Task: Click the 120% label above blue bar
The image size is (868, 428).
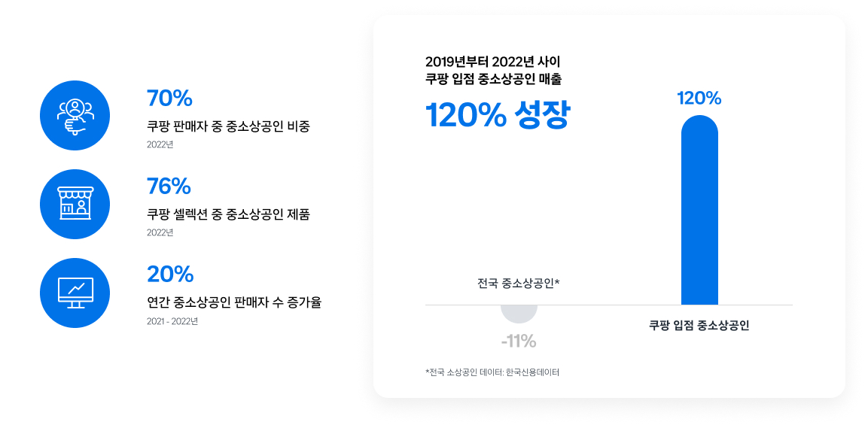Action: pos(699,99)
